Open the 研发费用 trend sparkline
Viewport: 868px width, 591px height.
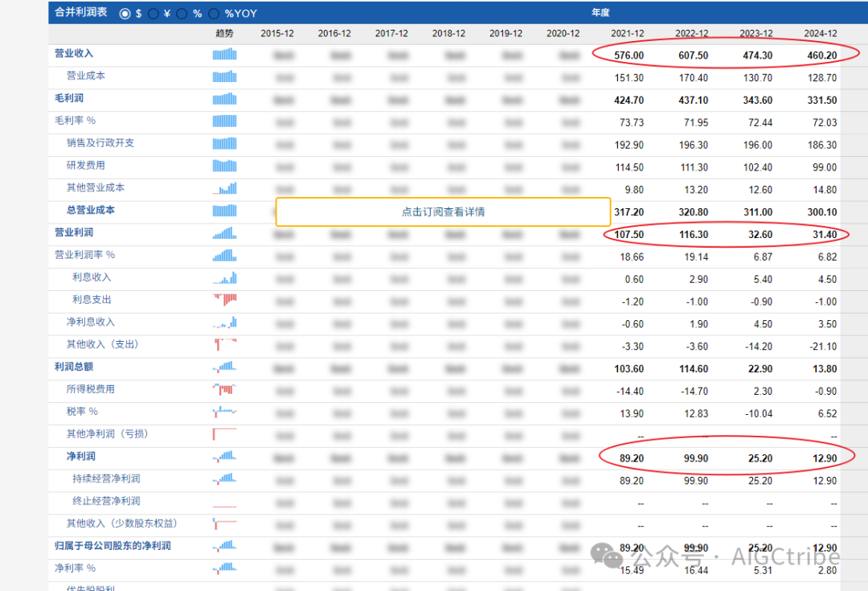click(x=225, y=166)
